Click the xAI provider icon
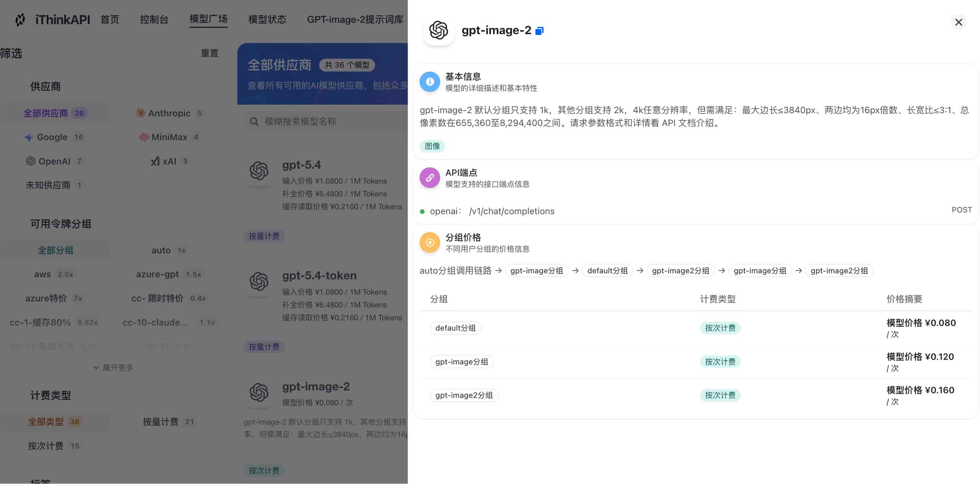980x484 pixels. (x=155, y=161)
